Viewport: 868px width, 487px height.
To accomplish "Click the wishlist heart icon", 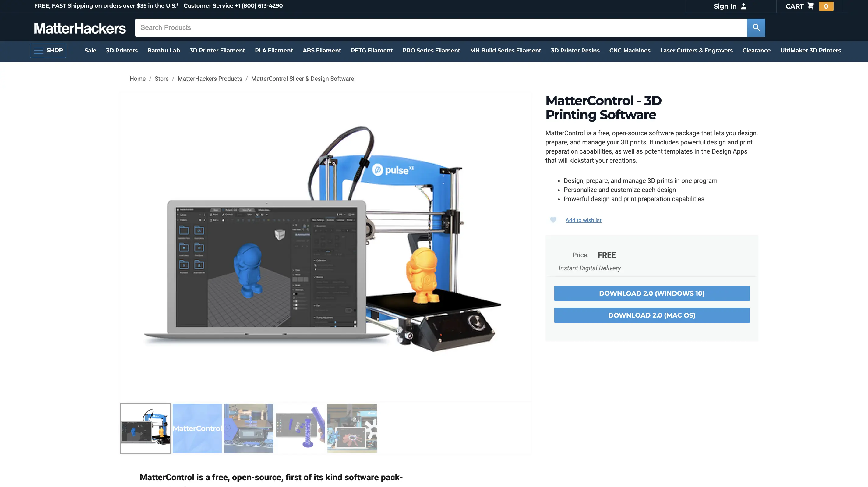I will click(x=553, y=220).
